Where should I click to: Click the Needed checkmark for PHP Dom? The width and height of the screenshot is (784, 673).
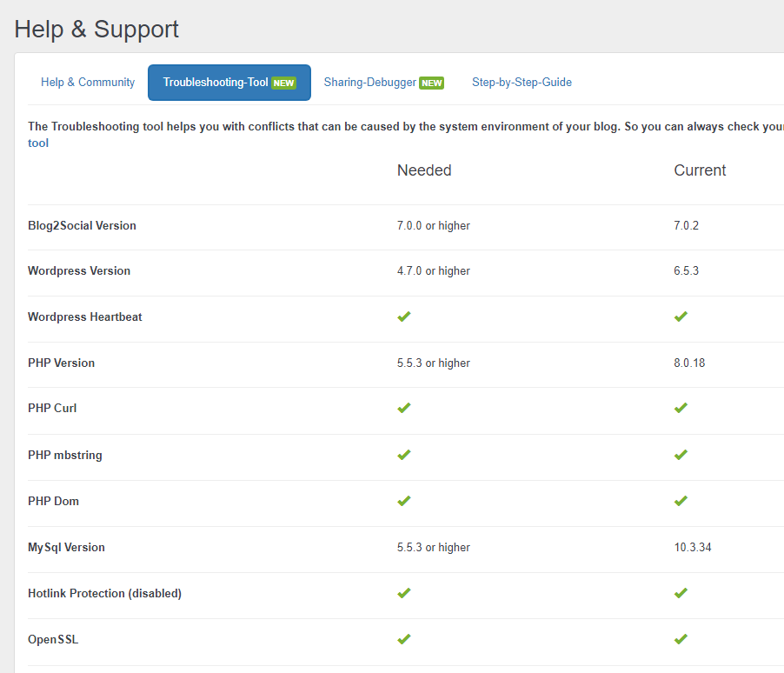point(403,501)
